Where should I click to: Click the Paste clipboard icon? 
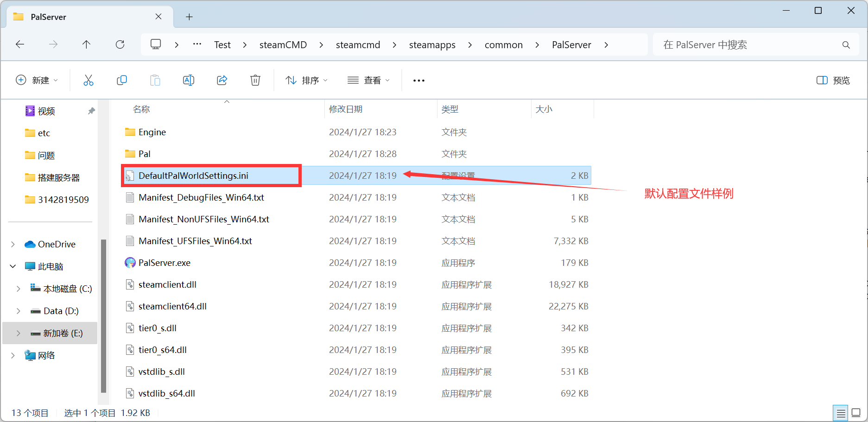pyautogui.click(x=155, y=80)
